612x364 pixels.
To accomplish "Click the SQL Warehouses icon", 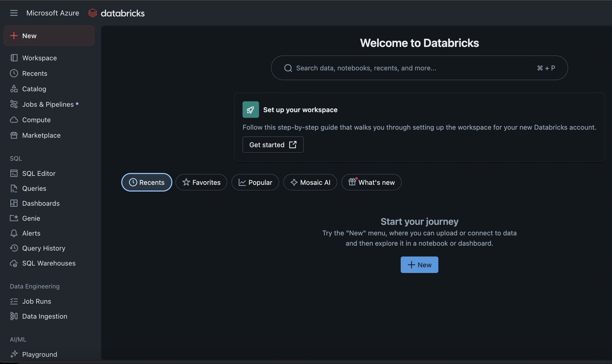I will [x=14, y=263].
